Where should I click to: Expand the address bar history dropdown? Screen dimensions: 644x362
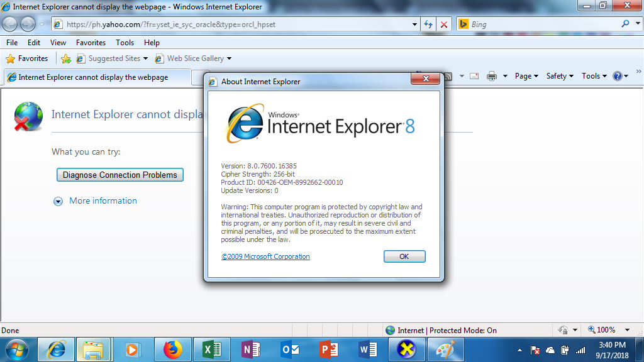(x=414, y=24)
